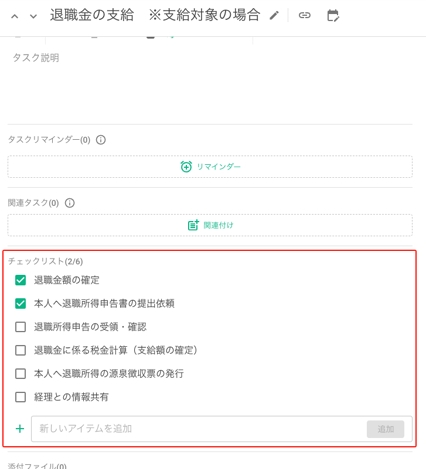Screen dimensions: 426x469
Task: Click the 追加 button
Action: tap(386, 429)
